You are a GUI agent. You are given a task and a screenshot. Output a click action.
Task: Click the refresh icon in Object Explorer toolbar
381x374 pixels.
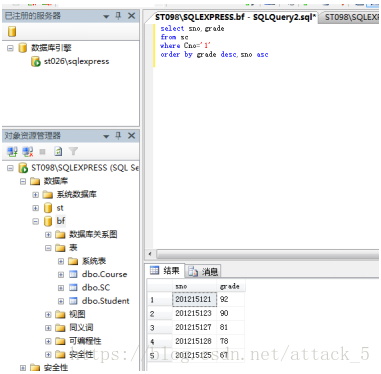pos(58,152)
